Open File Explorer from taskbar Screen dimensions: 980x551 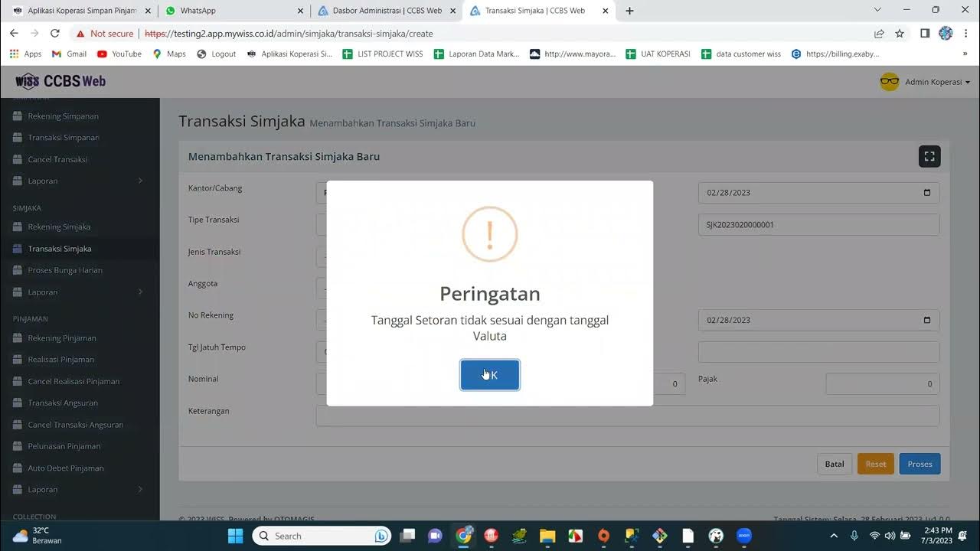[x=547, y=536]
